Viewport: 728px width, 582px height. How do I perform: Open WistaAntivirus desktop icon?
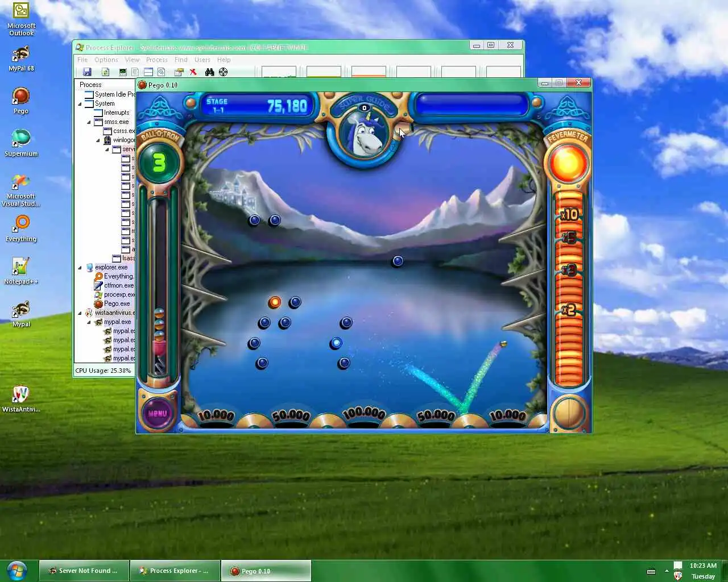(21, 399)
